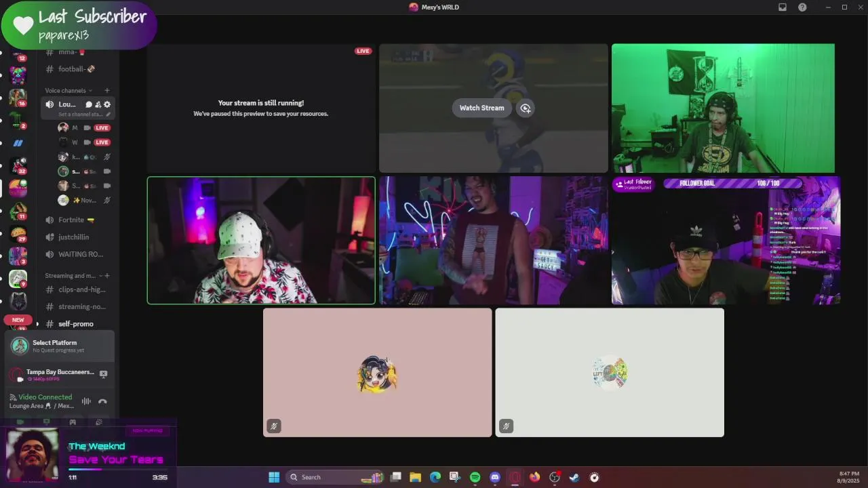Image resolution: width=868 pixels, height=488 pixels.
Task: Toggle screen share button in voice panel
Action: pos(46,422)
